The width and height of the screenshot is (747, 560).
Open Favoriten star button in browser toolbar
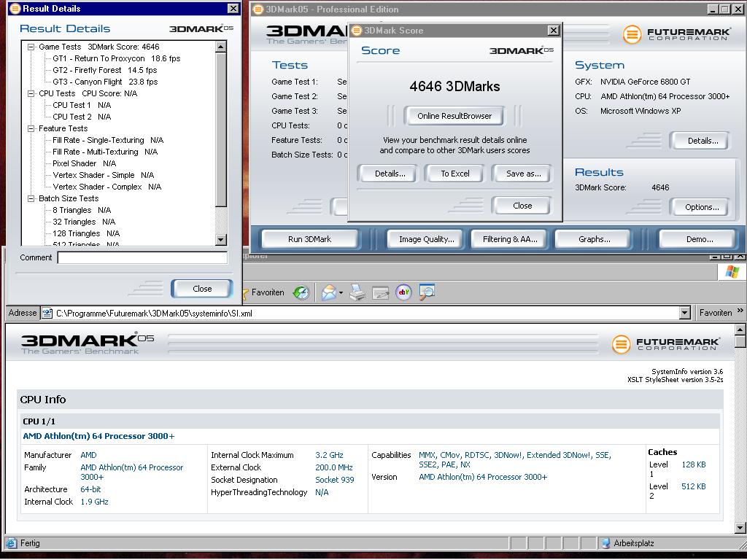pos(263,292)
